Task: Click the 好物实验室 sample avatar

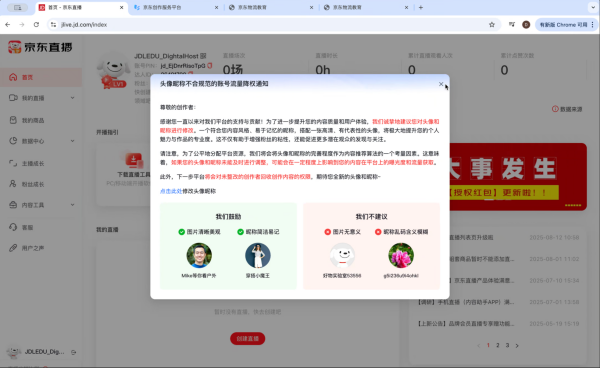Action: click(342, 256)
